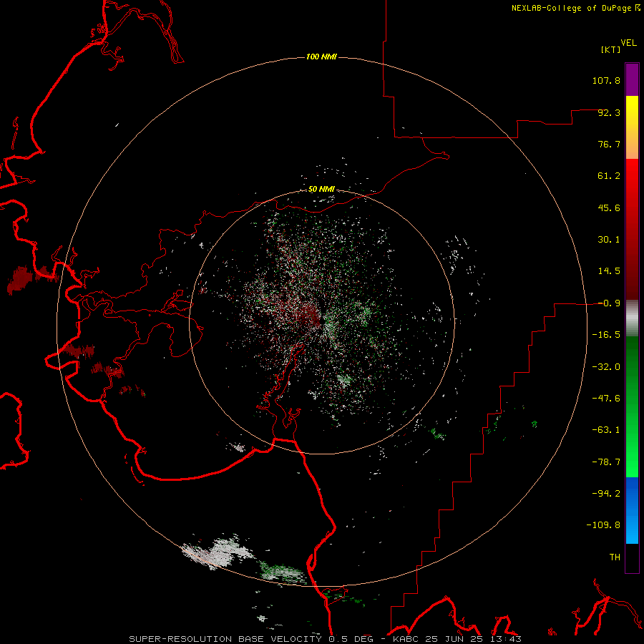The height and width of the screenshot is (644, 644).
Task: Click the -63.1 velocity scale value
Action: click(606, 430)
